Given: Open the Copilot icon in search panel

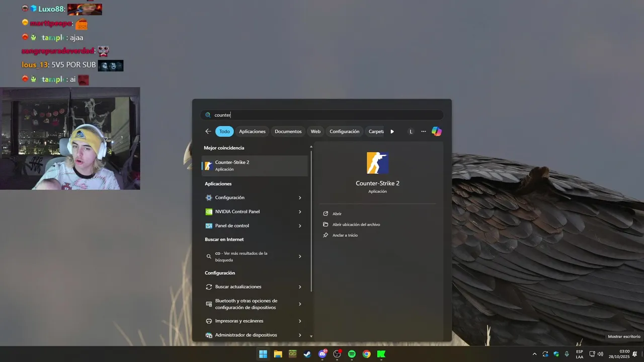Looking at the screenshot, I should [x=437, y=131].
